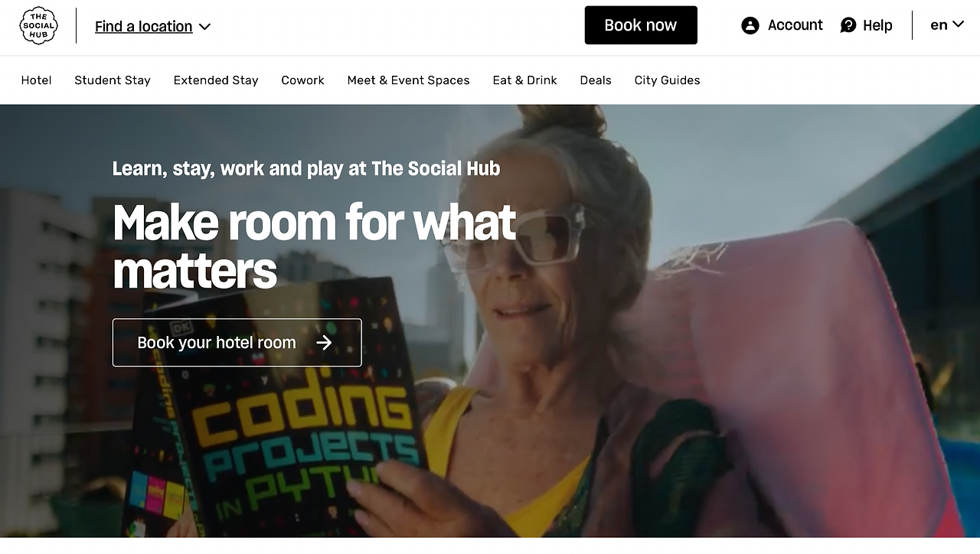Click The Social Hub logo
The height and width of the screenshot is (554, 980).
click(x=38, y=26)
